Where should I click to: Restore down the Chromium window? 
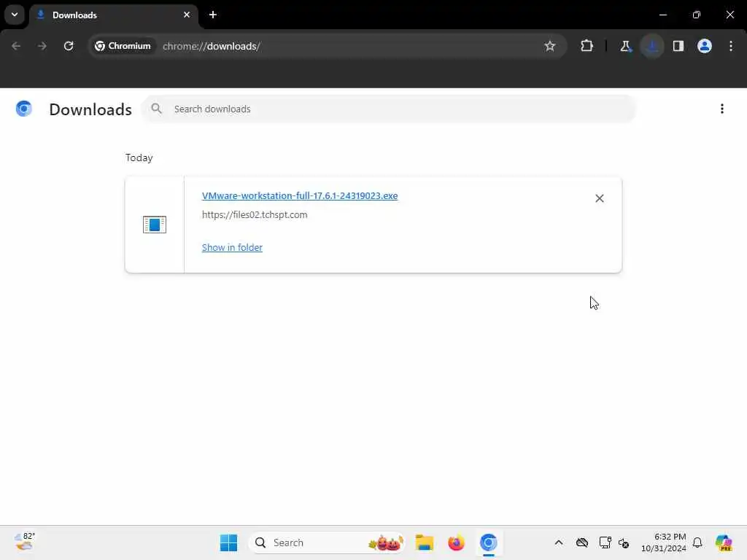point(697,15)
